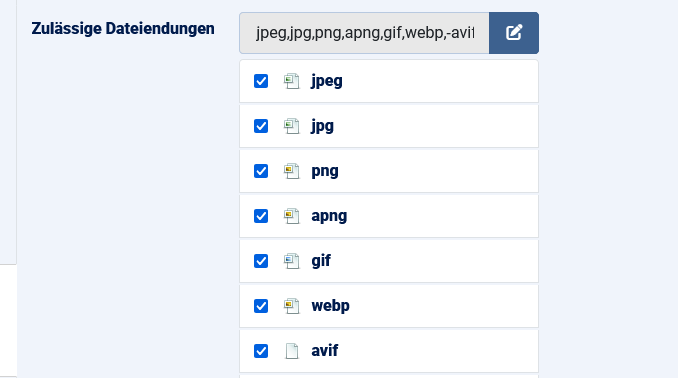
Task: Click the blank avif file icon
Action: point(292,351)
